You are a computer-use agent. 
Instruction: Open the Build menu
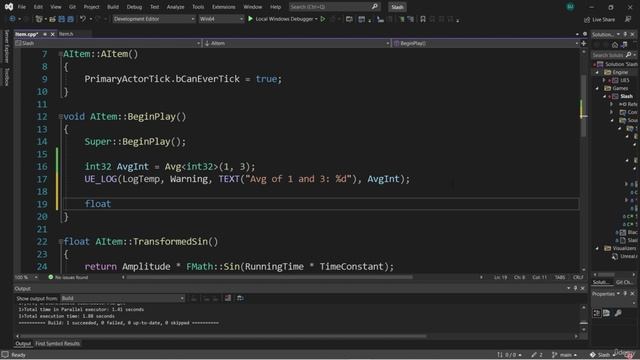pyautogui.click(x=113, y=7)
